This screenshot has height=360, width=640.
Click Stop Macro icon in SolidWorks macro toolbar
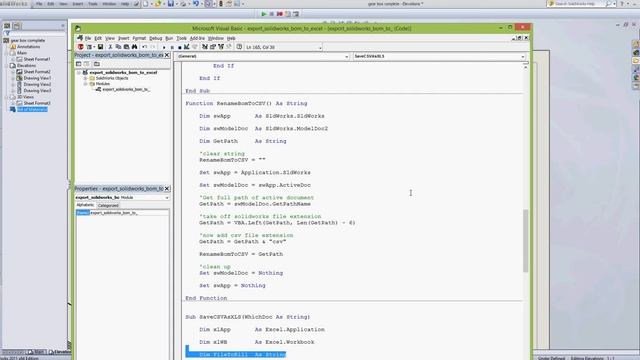[x=271, y=14]
